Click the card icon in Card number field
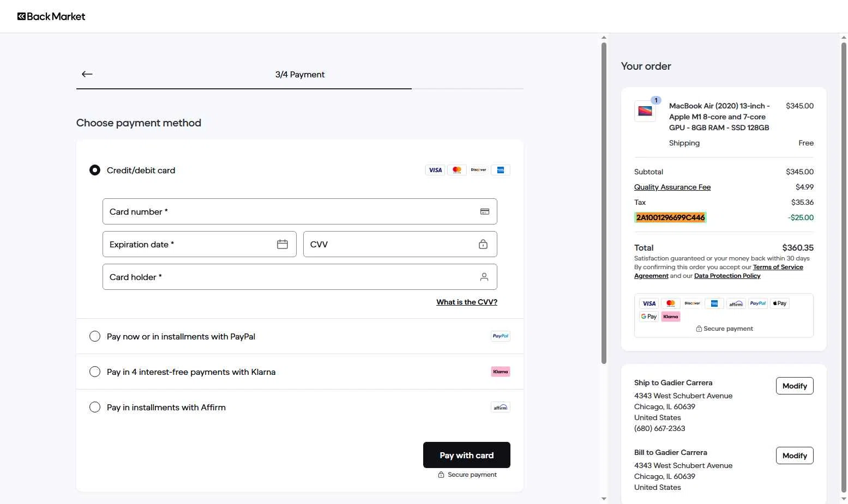The image size is (848, 504). click(485, 211)
